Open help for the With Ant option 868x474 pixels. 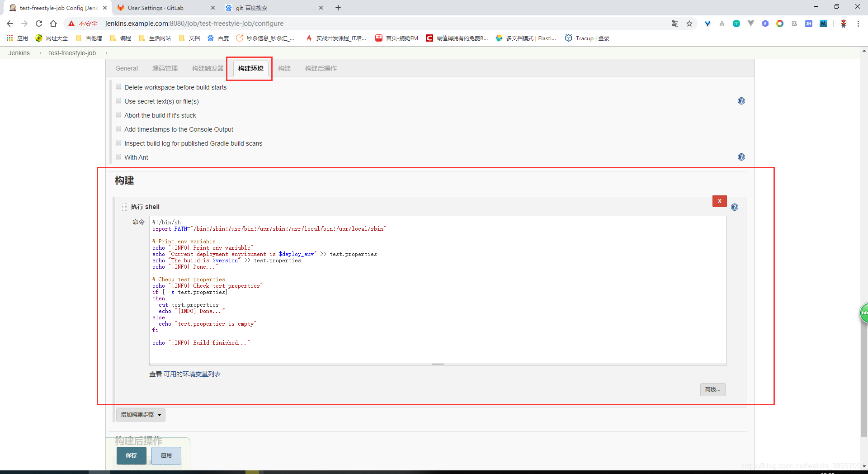click(x=741, y=157)
